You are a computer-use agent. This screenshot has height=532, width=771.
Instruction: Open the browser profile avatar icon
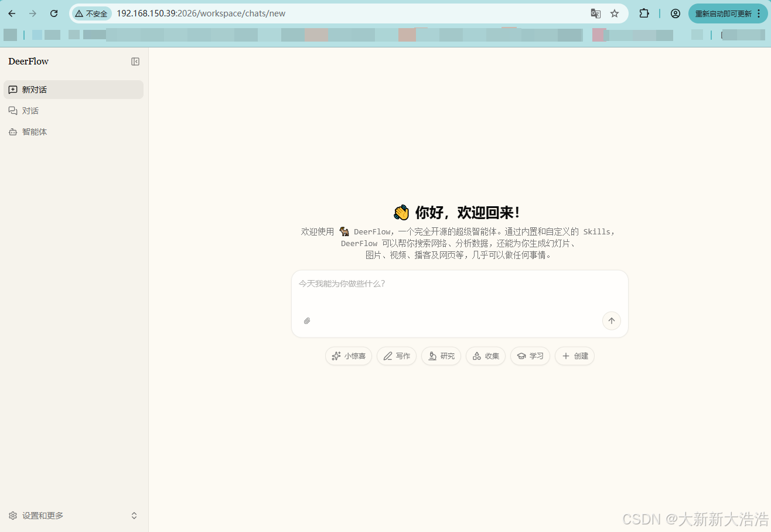[x=676, y=13]
